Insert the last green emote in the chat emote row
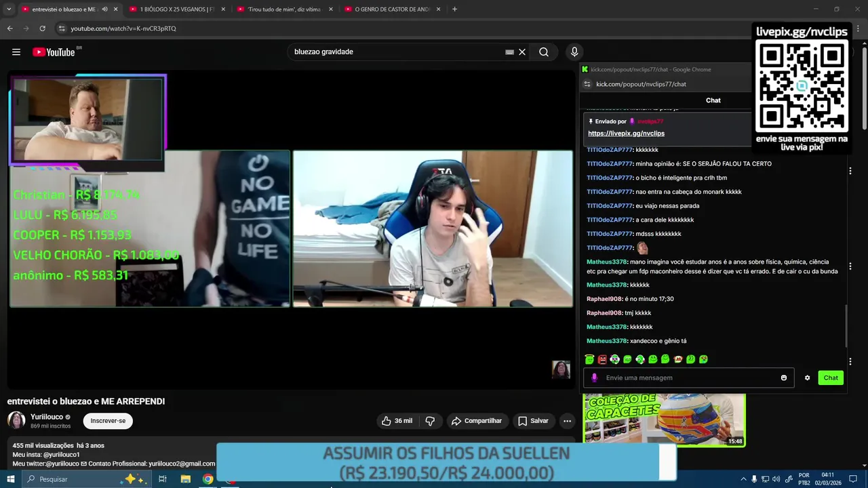 click(704, 359)
